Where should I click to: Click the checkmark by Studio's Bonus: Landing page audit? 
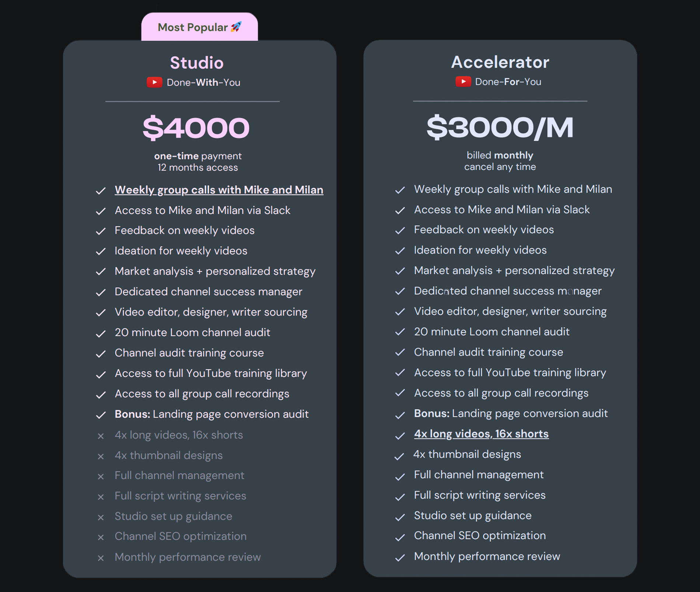[101, 415]
